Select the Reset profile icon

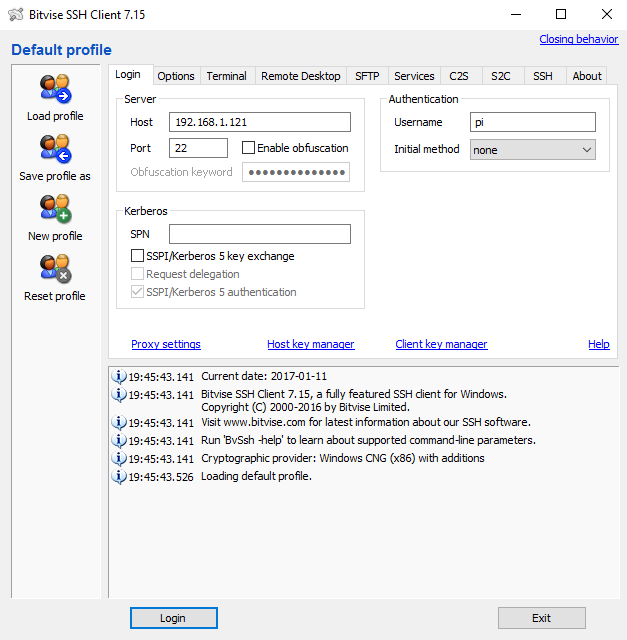pos(55,269)
